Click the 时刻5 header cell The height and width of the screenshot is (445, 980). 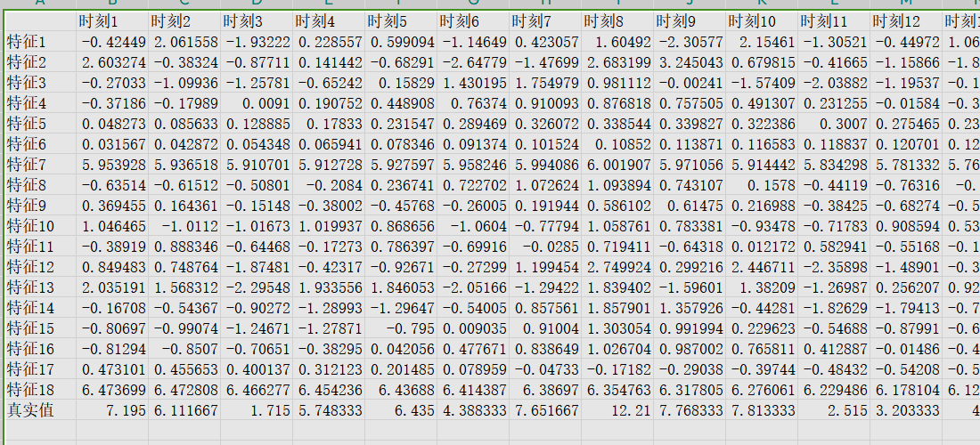tap(401, 22)
